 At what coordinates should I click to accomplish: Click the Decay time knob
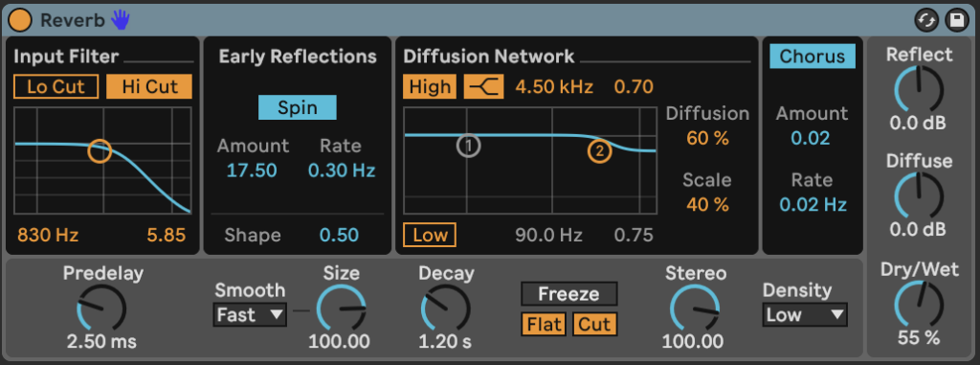click(446, 308)
